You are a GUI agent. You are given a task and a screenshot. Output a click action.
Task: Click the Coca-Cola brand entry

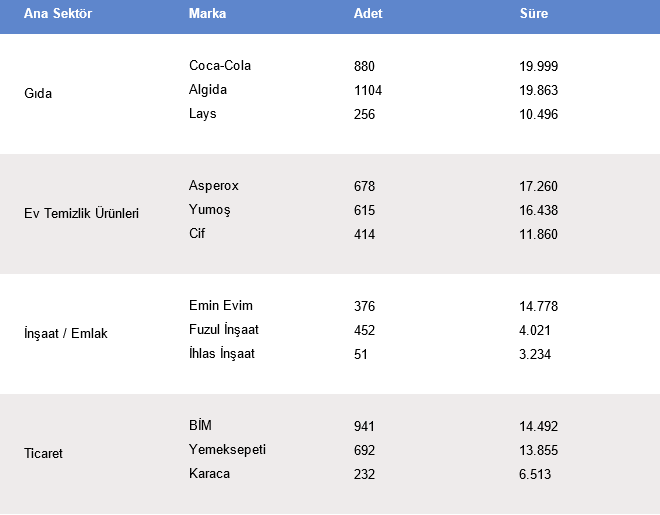pos(220,66)
